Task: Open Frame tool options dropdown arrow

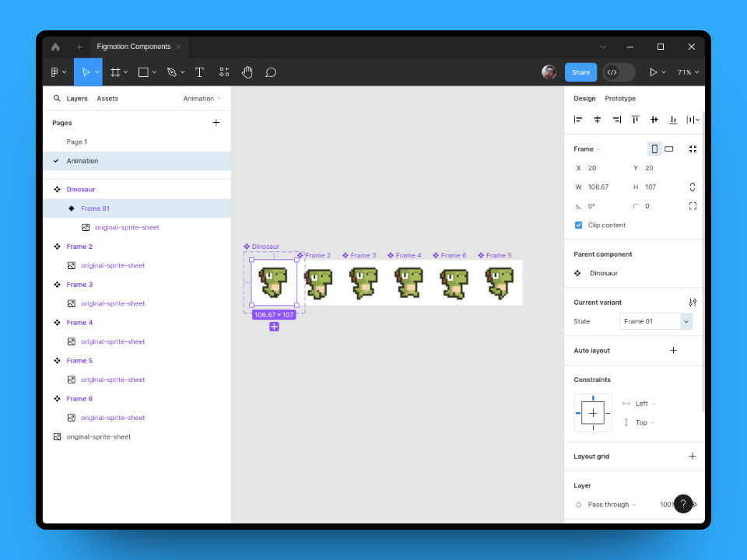Action: (x=126, y=72)
